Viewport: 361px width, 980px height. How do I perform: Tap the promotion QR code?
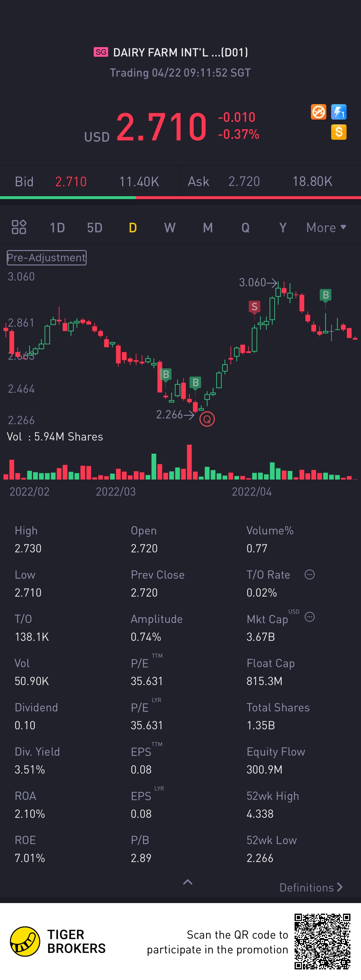(x=322, y=941)
